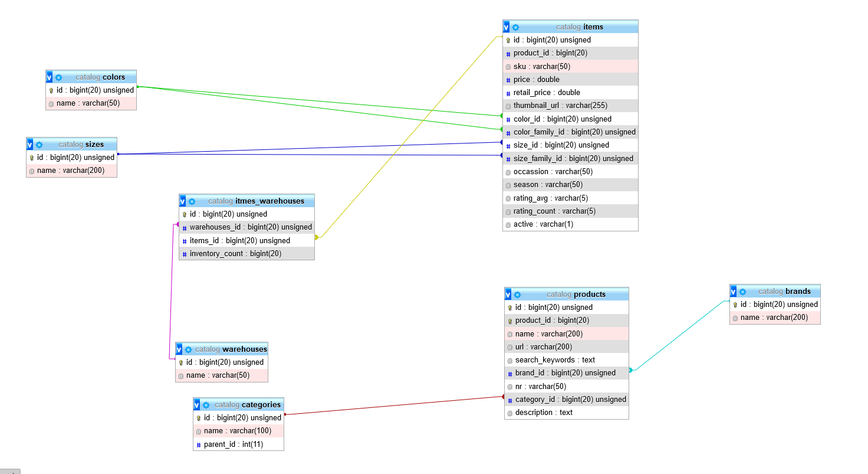Click key icon beside products product_id
Image resolution: width=868 pixels, height=474 pixels.
click(510, 321)
